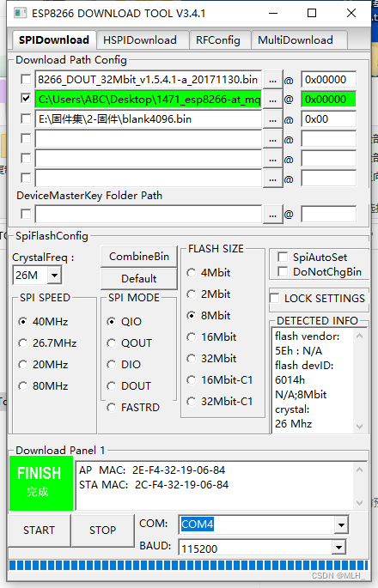This screenshot has width=378, height=588.
Task: Click the blue download progress bar
Action: click(188, 565)
